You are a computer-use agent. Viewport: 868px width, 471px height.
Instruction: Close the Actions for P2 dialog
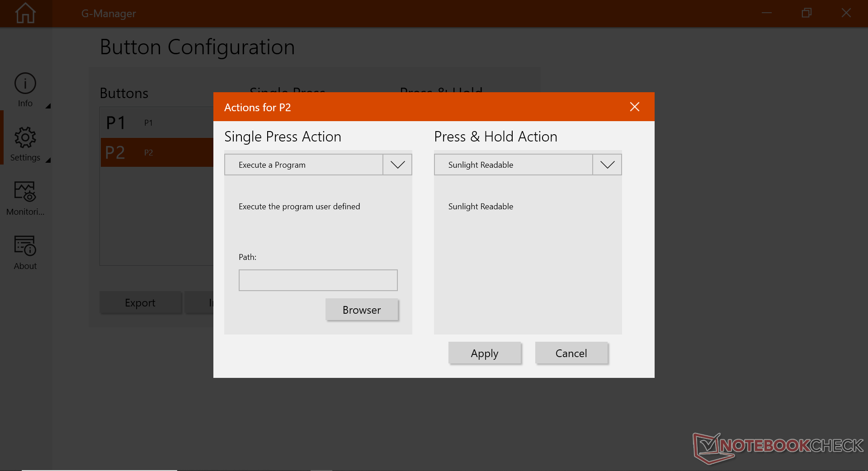click(635, 107)
